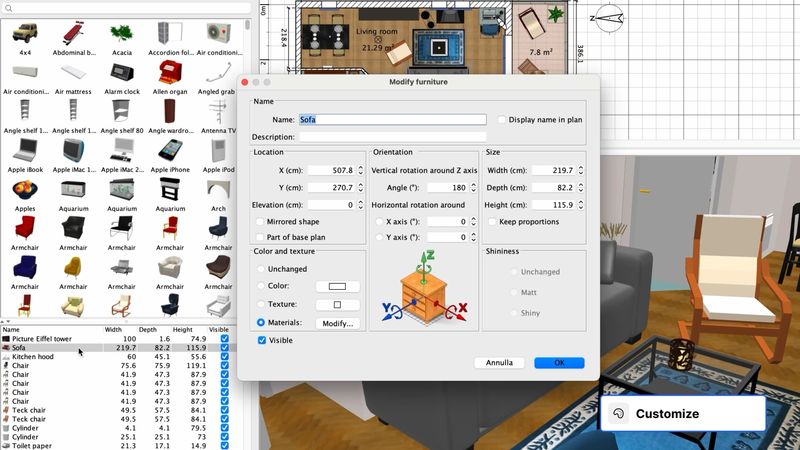The width and height of the screenshot is (800, 450).
Task: Click the Visible column header
Action: coord(221,330)
